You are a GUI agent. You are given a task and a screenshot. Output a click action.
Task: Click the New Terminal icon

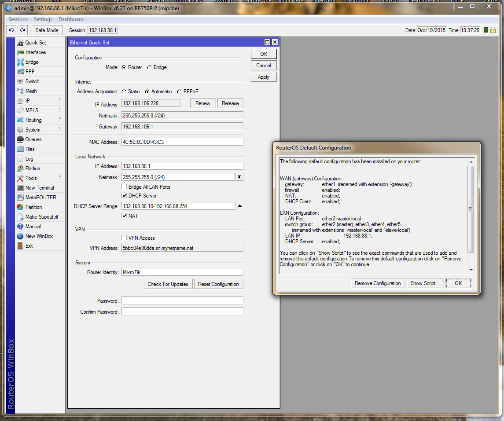coord(20,188)
